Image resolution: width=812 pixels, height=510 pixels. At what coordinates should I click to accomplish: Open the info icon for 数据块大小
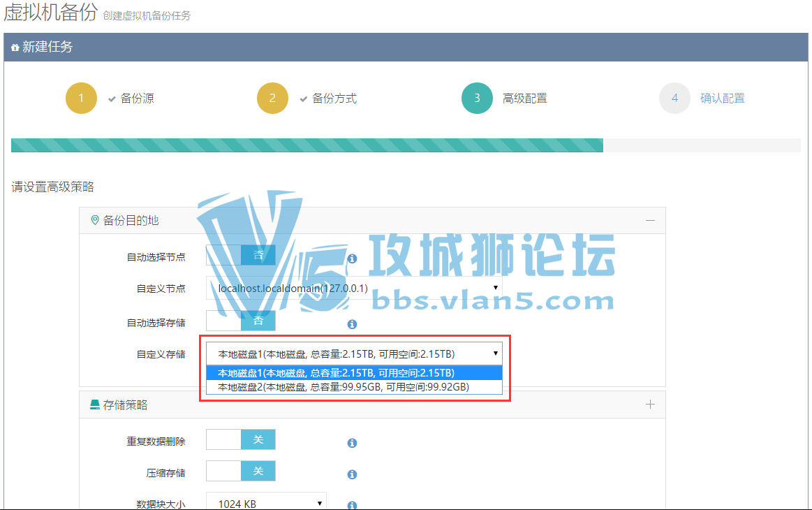pos(352,505)
